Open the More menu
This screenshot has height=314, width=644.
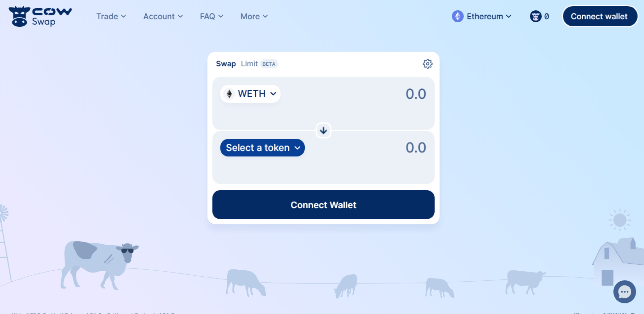[x=254, y=16]
